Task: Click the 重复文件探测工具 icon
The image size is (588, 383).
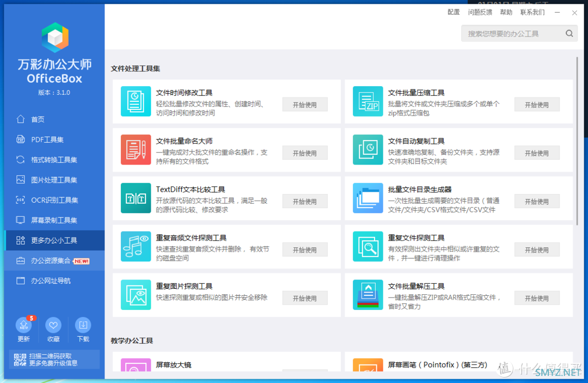Action: (x=368, y=246)
